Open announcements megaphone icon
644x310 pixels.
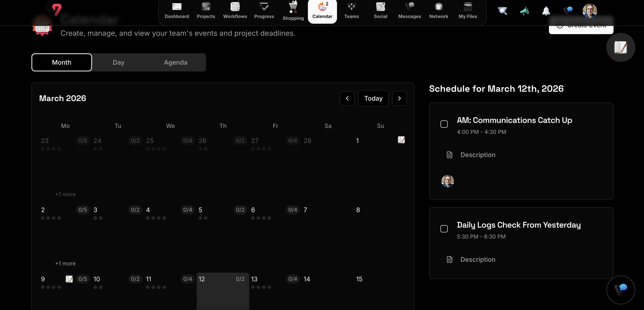tap(524, 11)
